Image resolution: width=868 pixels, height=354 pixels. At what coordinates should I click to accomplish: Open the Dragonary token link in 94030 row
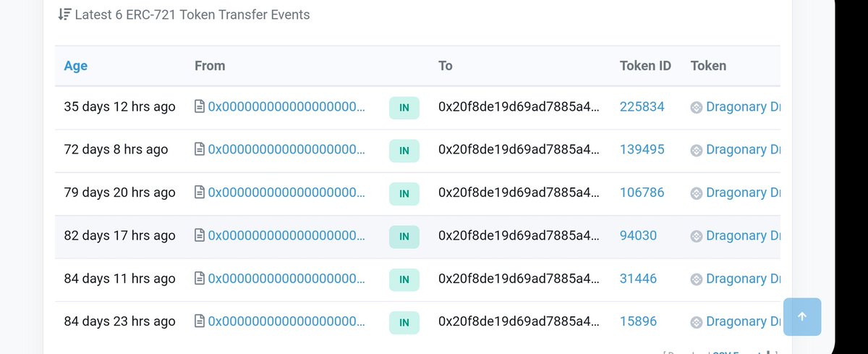point(743,236)
